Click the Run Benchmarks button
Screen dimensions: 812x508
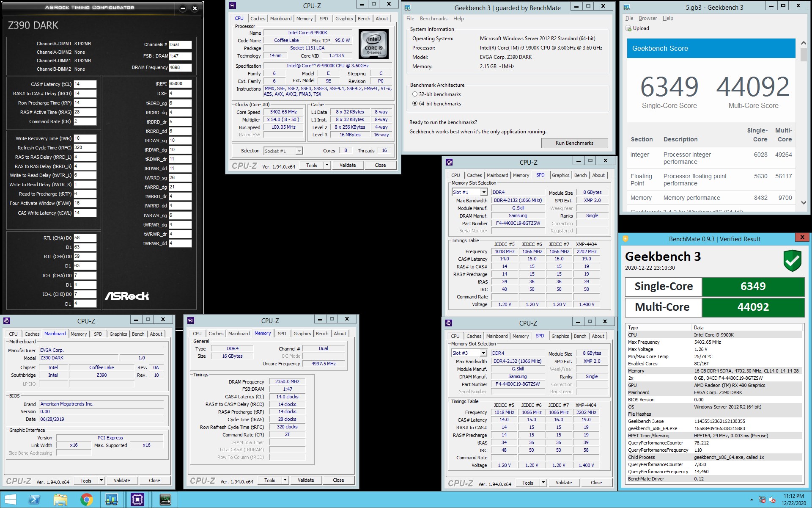pos(574,143)
